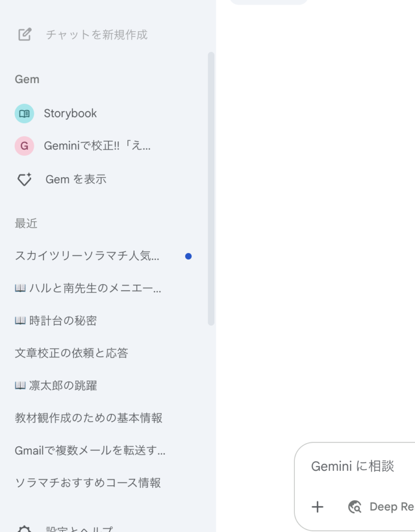The height and width of the screenshot is (532, 415).
Task: Open Geminiで校正!! gem
Action: (97, 146)
